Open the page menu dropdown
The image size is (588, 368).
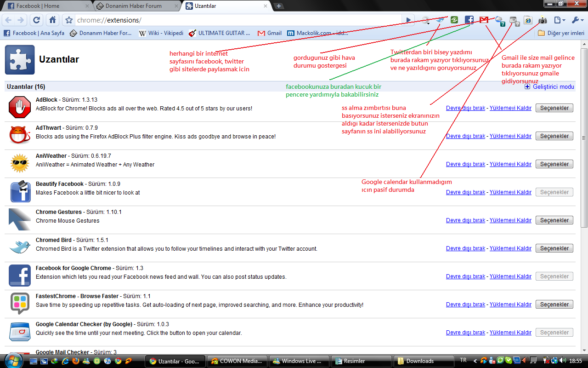click(560, 20)
